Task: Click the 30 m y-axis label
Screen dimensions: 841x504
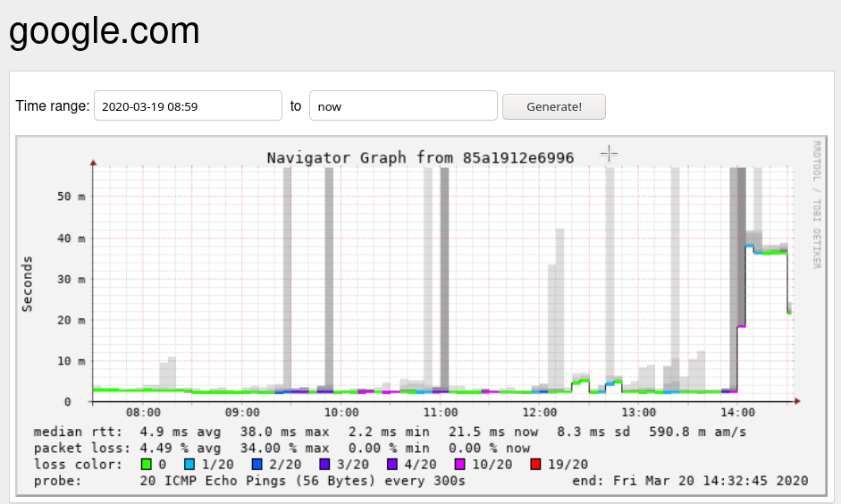Action: tap(71, 280)
